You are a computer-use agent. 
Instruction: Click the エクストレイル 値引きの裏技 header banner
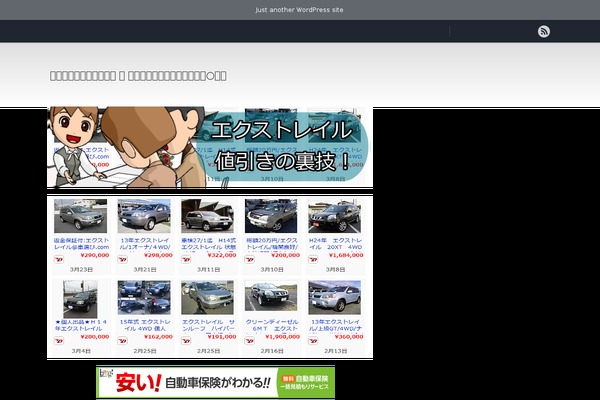coord(210,147)
